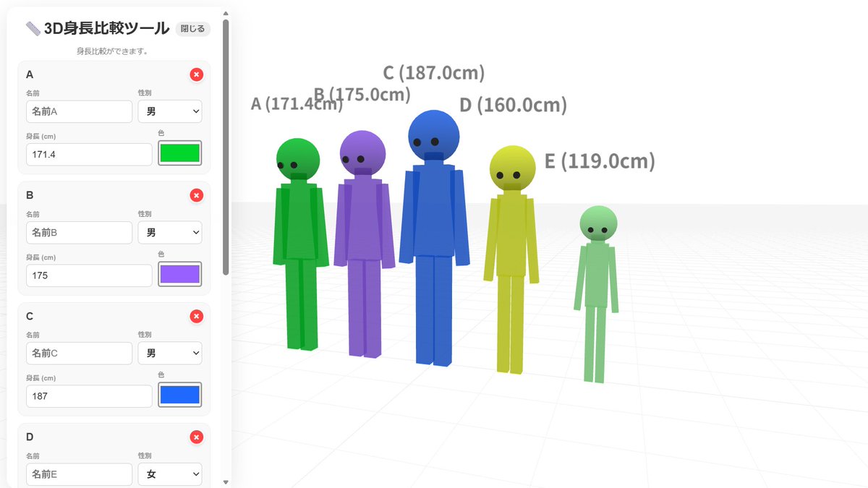Image resolution: width=868 pixels, height=488 pixels.
Task: Click the label 'A (171.4cm)'
Action: (297, 104)
